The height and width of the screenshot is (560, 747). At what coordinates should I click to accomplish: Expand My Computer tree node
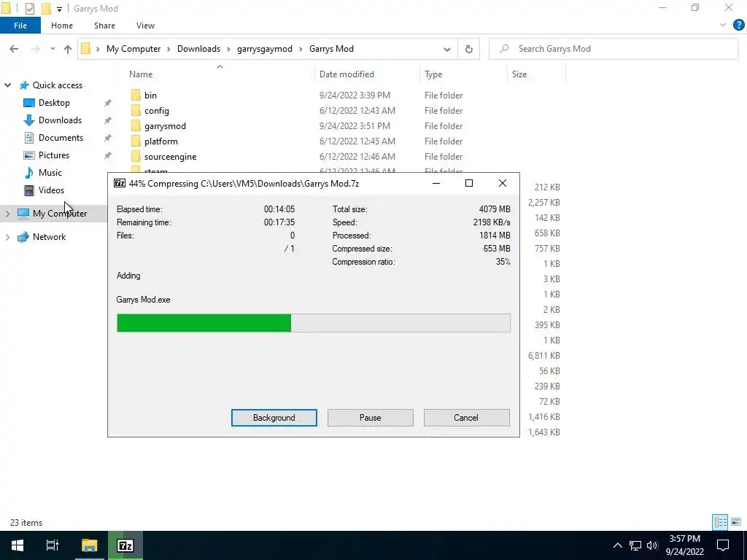click(7, 214)
